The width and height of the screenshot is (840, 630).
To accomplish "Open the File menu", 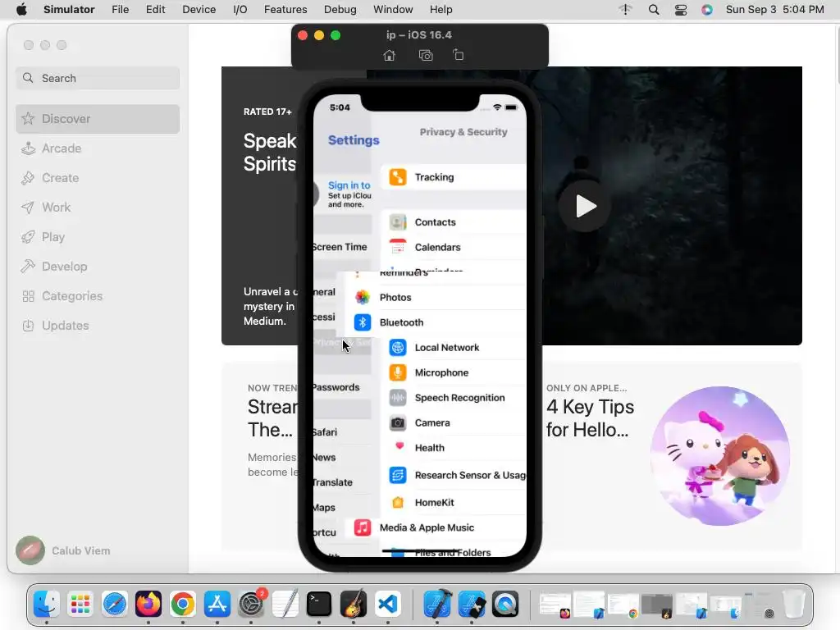I will pos(120,10).
